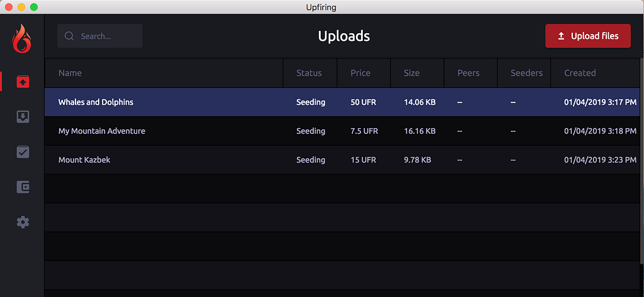The height and width of the screenshot is (297, 644).
Task: Sort by the Price column header
Action: tap(364, 73)
